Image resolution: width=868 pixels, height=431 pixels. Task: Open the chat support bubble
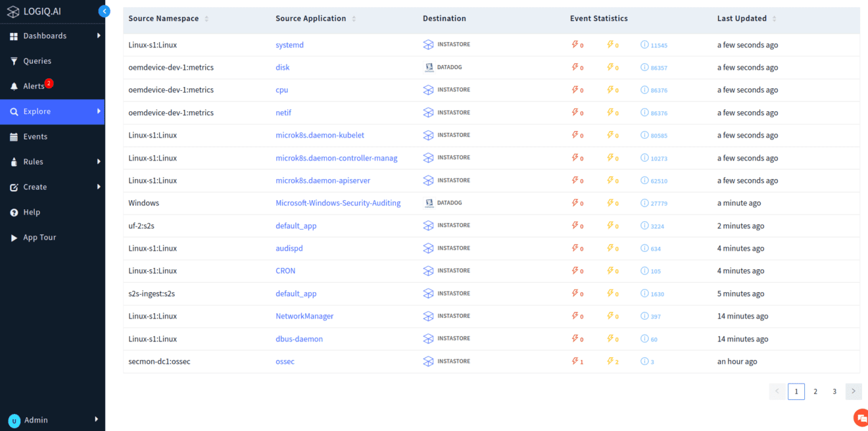pos(861,418)
